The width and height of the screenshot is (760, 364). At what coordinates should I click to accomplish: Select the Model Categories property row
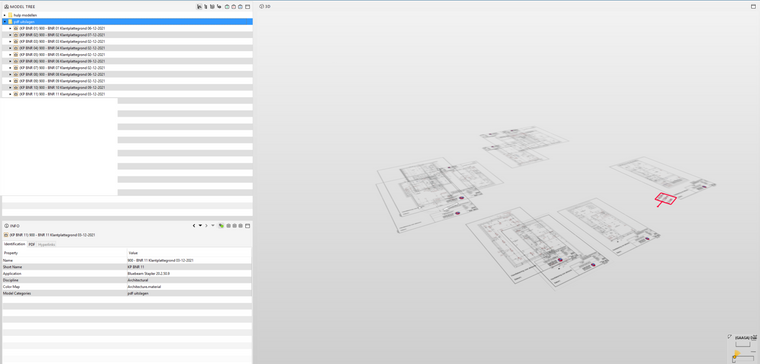[x=127, y=293]
